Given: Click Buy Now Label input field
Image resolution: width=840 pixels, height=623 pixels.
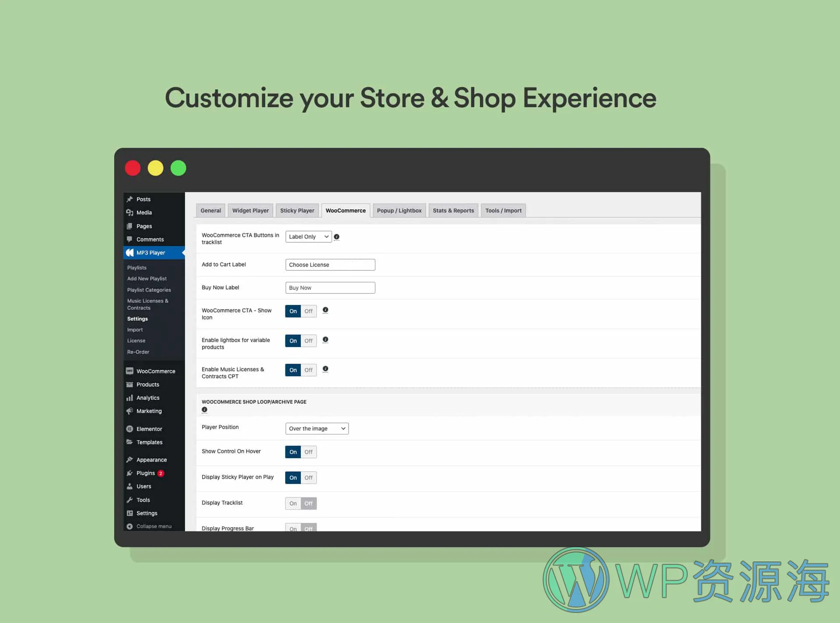Looking at the screenshot, I should click(x=330, y=287).
